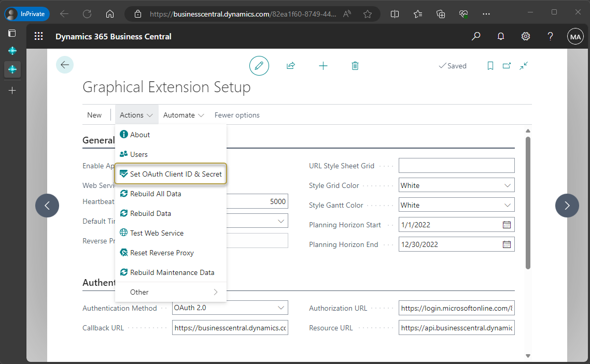Click the pencil edit icon
This screenshot has height=364, width=590.
click(259, 66)
